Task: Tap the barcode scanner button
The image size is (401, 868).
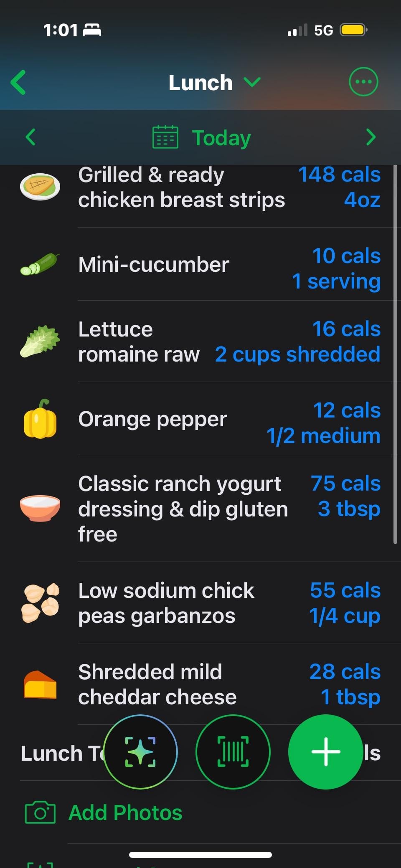Action: (233, 752)
